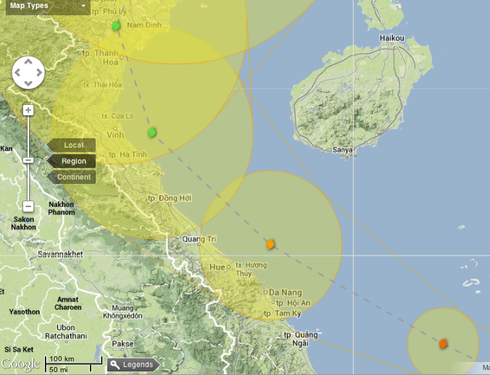This screenshot has height=375, width=490.
Task: Set zoom level to Local
Action: click(72, 145)
